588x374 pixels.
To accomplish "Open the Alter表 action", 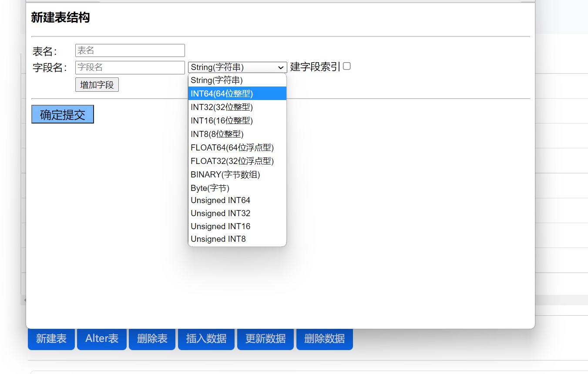I will [x=102, y=339].
